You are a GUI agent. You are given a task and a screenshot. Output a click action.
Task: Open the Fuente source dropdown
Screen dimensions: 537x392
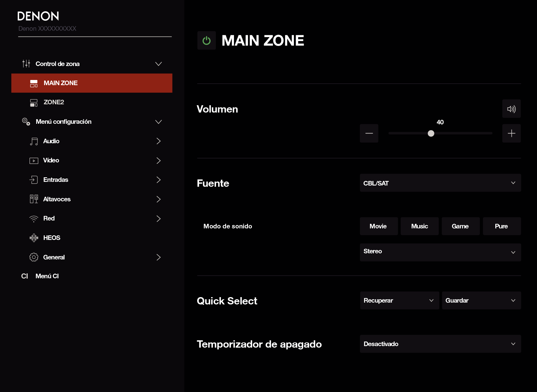pos(440,183)
